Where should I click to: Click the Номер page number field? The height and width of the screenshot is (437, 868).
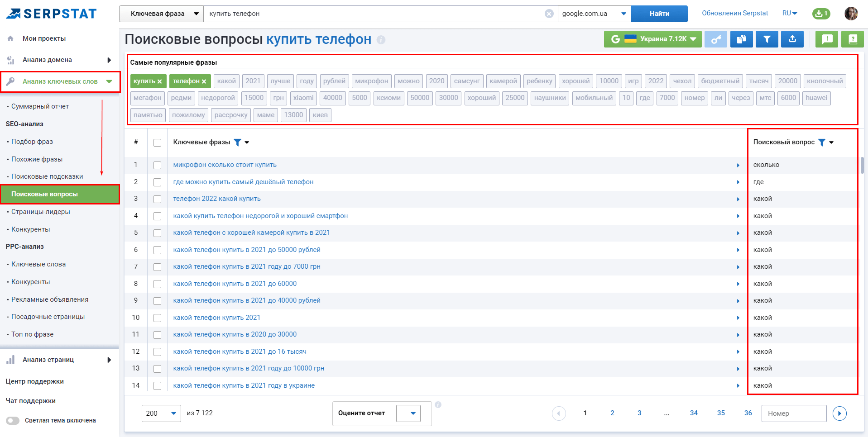[794, 413]
